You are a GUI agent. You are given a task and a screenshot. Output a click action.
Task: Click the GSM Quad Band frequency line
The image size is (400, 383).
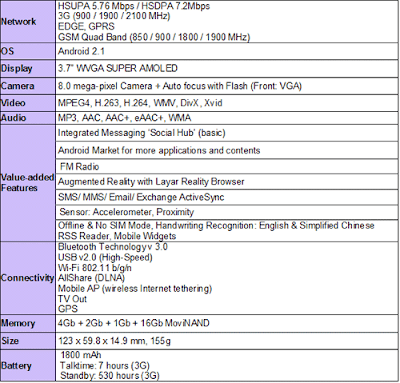click(154, 37)
